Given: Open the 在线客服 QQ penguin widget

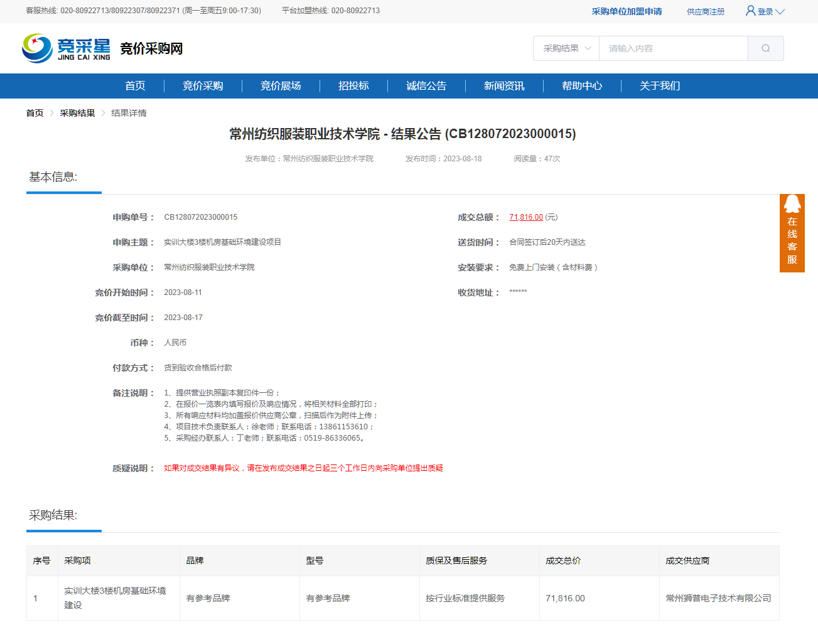Looking at the screenshot, I should 792,232.
